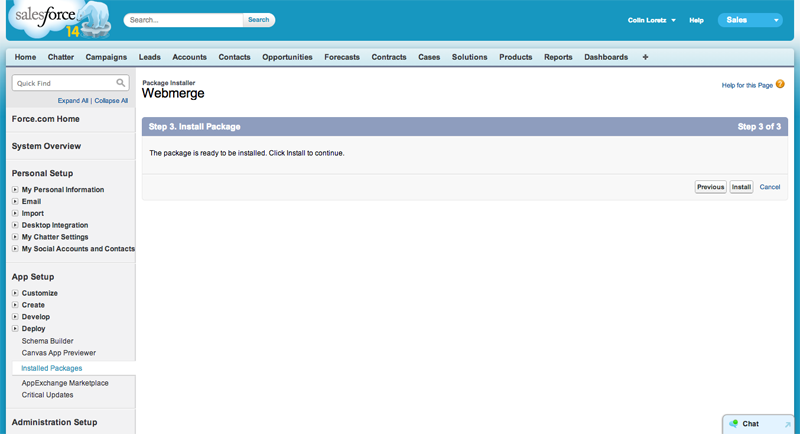Open the Chatter tab

click(x=61, y=57)
